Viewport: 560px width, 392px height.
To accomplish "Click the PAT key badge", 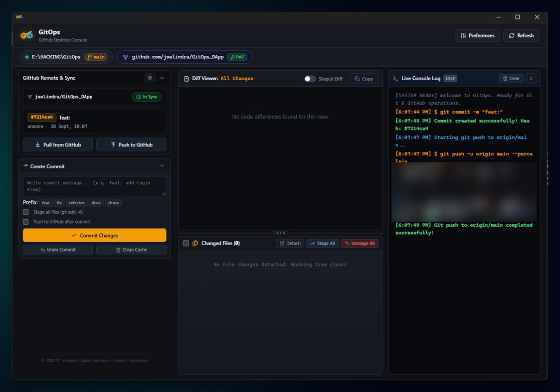I will (x=237, y=57).
